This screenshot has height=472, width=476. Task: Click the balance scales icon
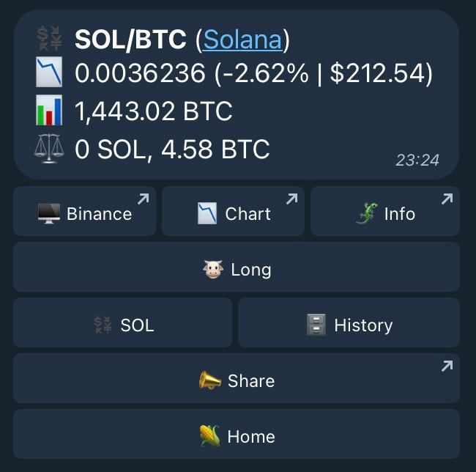tap(49, 148)
